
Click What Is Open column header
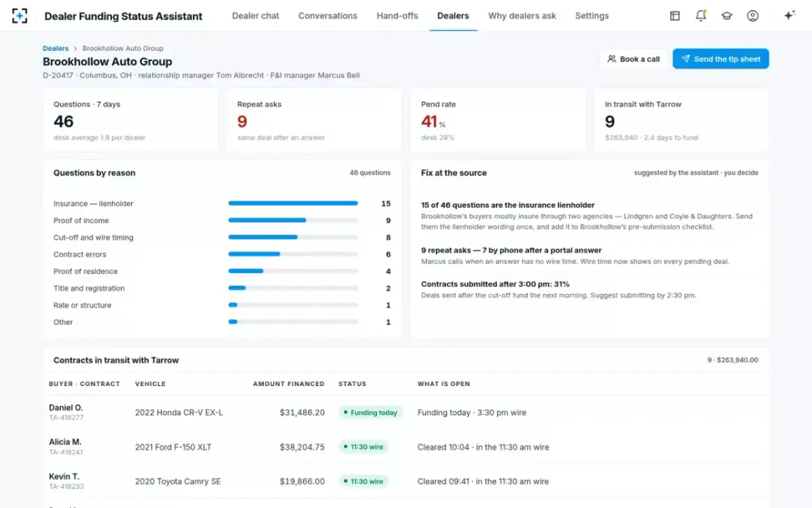click(x=444, y=384)
